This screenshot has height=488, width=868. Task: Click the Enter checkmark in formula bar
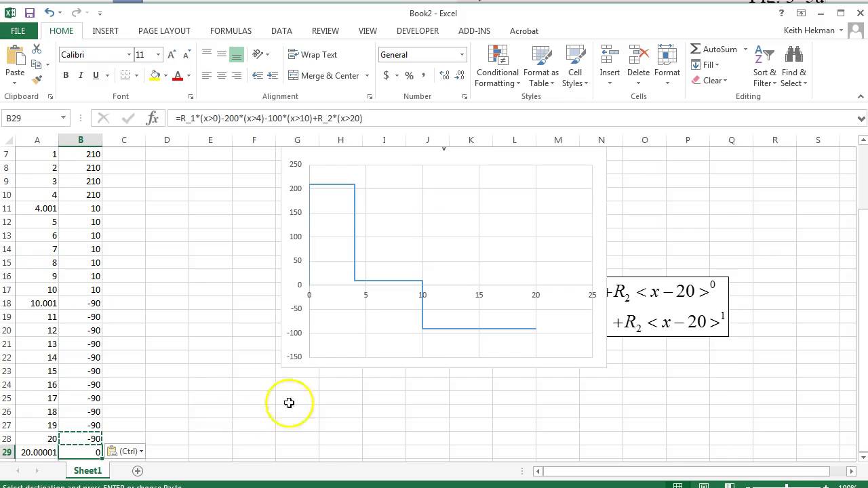click(x=128, y=118)
